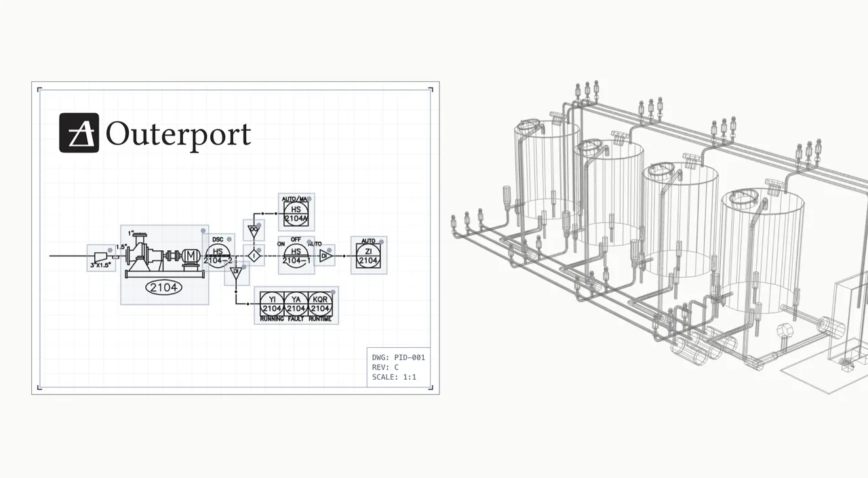Select the DO triangle symbol
The width and height of the screenshot is (868, 478).
pyautogui.click(x=254, y=231)
